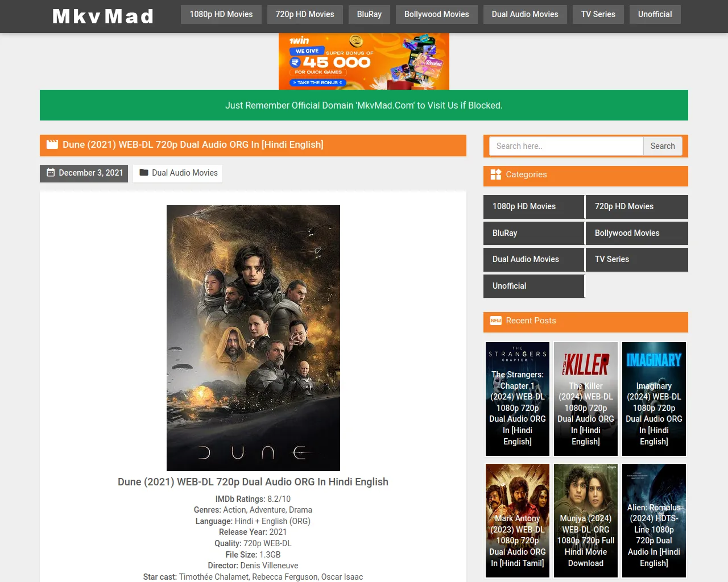Image resolution: width=728 pixels, height=582 pixels.
Task: Open 720p HD Movies in top navigation
Action: point(305,14)
